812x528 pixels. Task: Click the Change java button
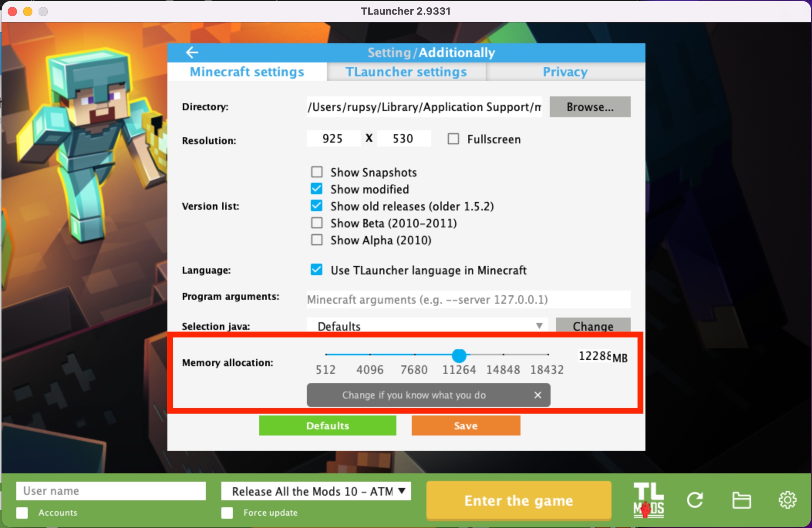pyautogui.click(x=593, y=326)
